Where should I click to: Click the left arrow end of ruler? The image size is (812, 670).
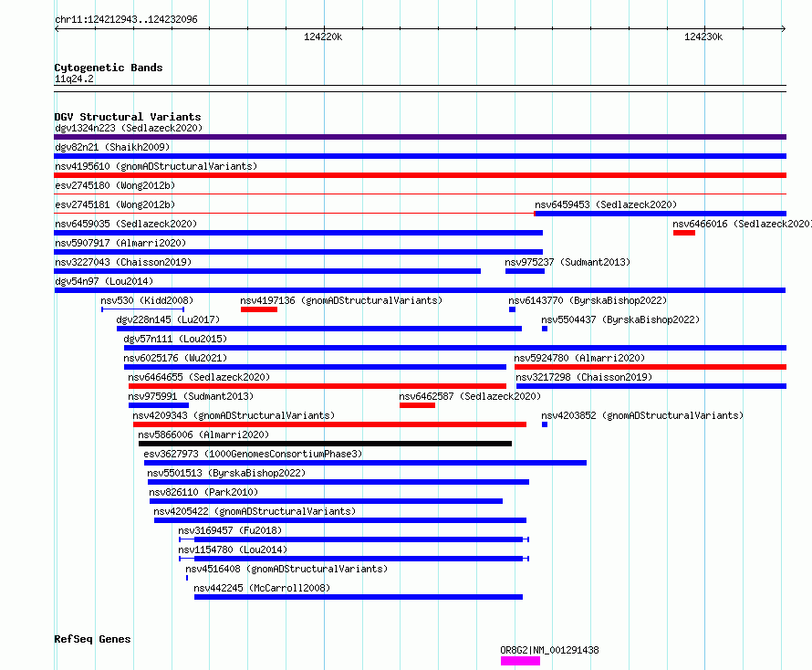click(57, 29)
